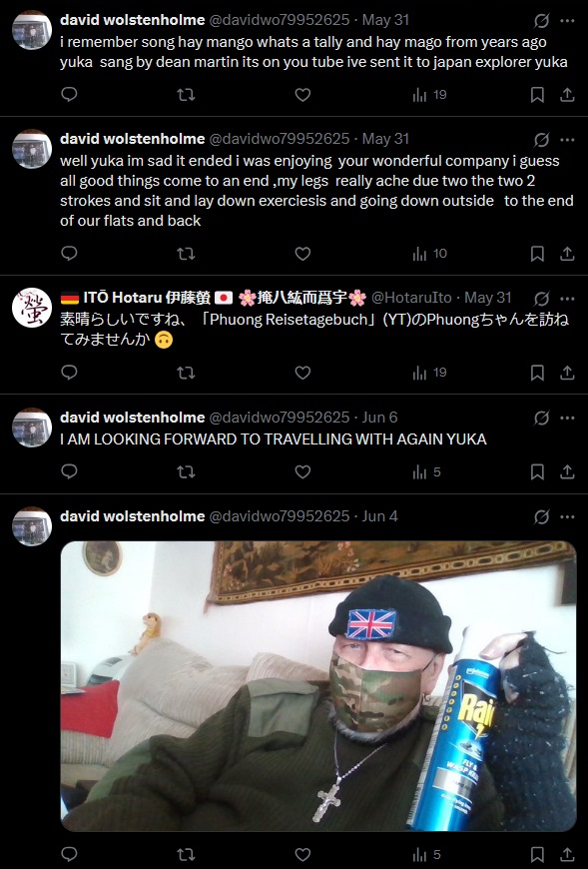Image resolution: width=588 pixels, height=869 pixels.
Task: Open ITŌ Hotaru's profile avatar
Action: click(32, 308)
